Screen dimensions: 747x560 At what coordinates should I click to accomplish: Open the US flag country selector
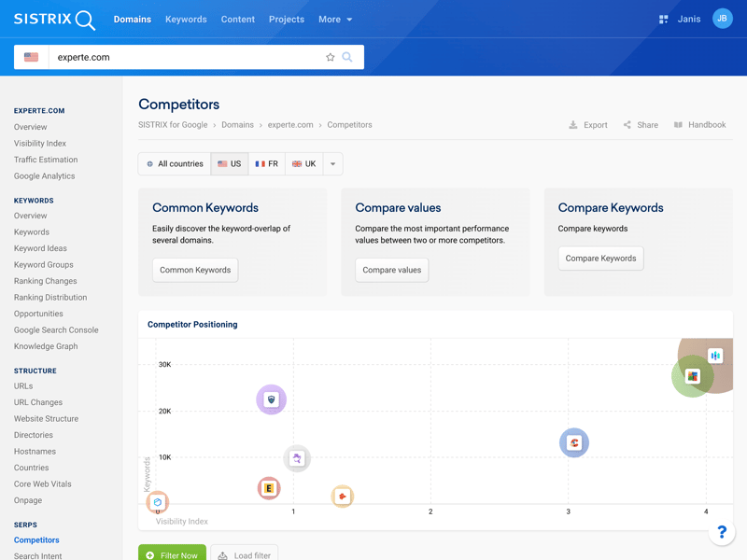tap(31, 57)
